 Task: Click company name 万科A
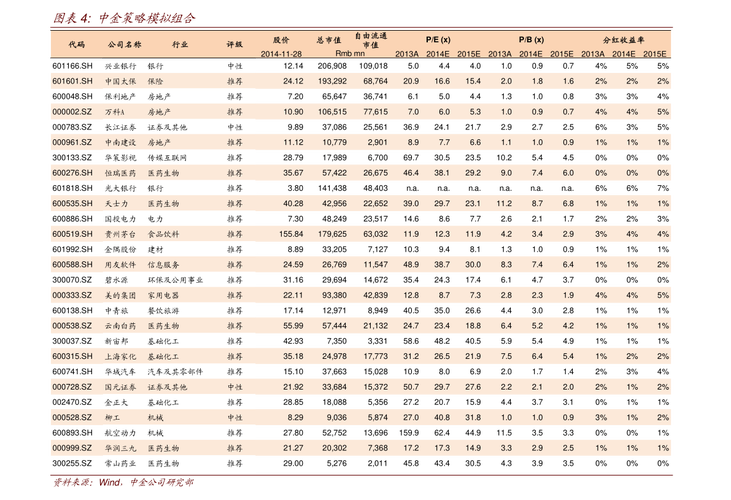click(115, 112)
